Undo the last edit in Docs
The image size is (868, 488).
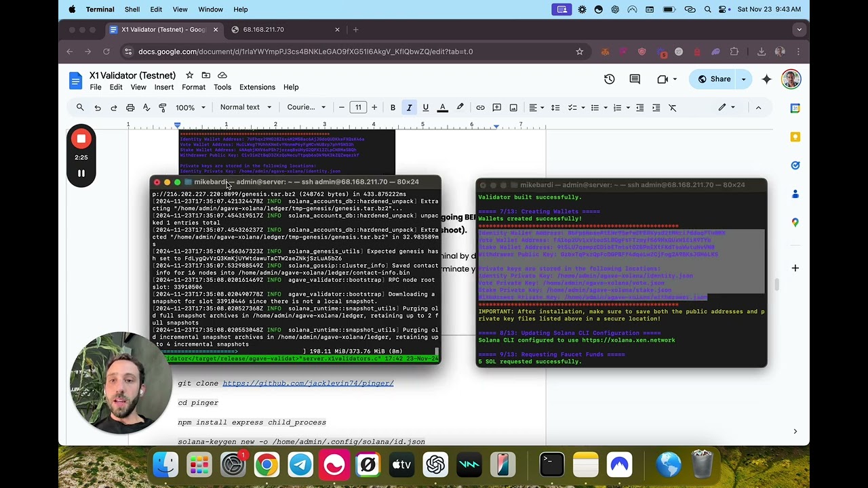tap(98, 107)
